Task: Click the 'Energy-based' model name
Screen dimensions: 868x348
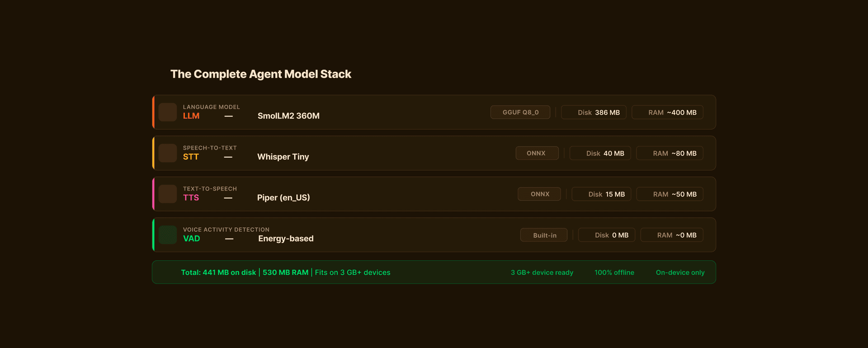Action: point(286,239)
